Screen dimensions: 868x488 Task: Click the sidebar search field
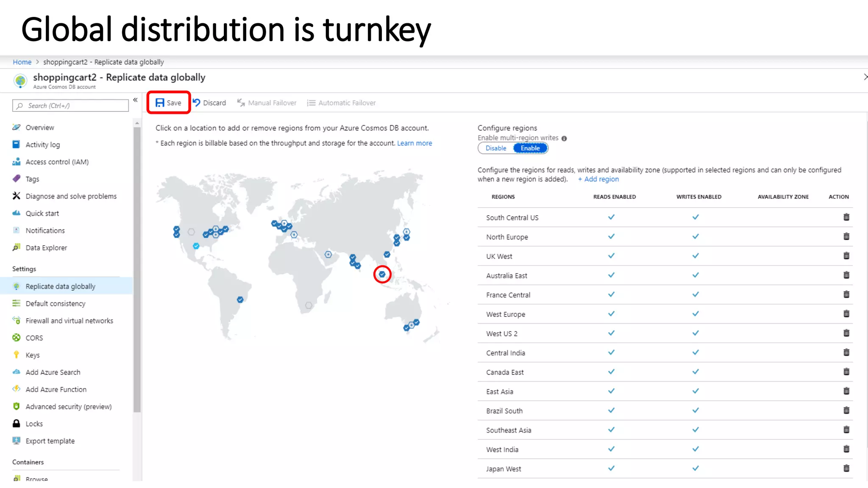[x=70, y=105]
